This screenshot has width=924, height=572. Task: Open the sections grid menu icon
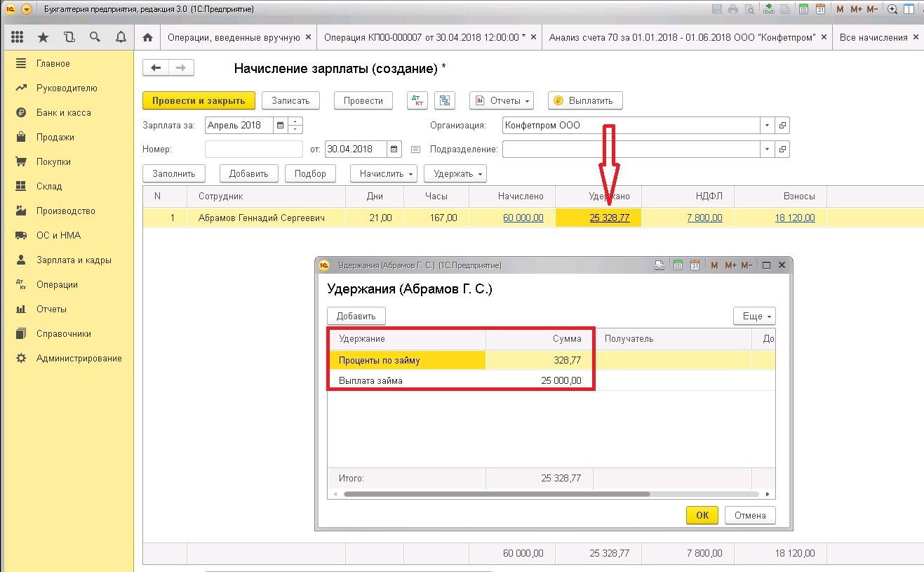tap(18, 37)
